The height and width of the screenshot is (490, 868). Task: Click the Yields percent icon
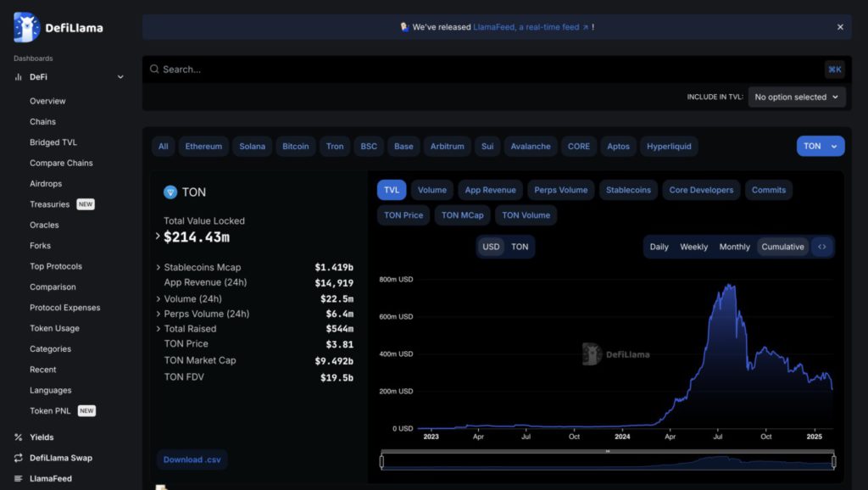(x=19, y=437)
